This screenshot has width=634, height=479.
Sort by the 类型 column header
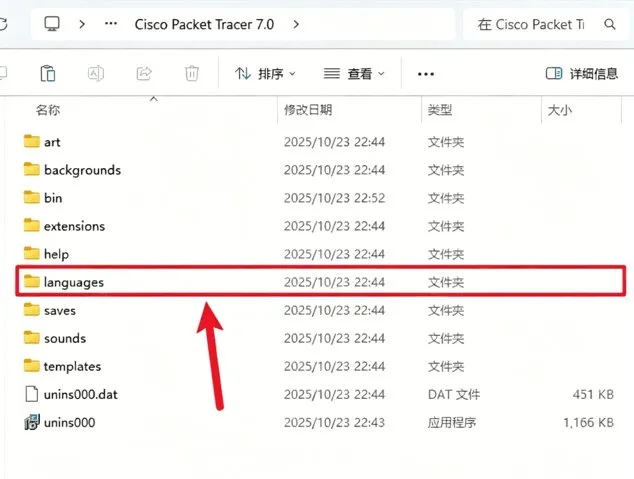[x=440, y=110]
